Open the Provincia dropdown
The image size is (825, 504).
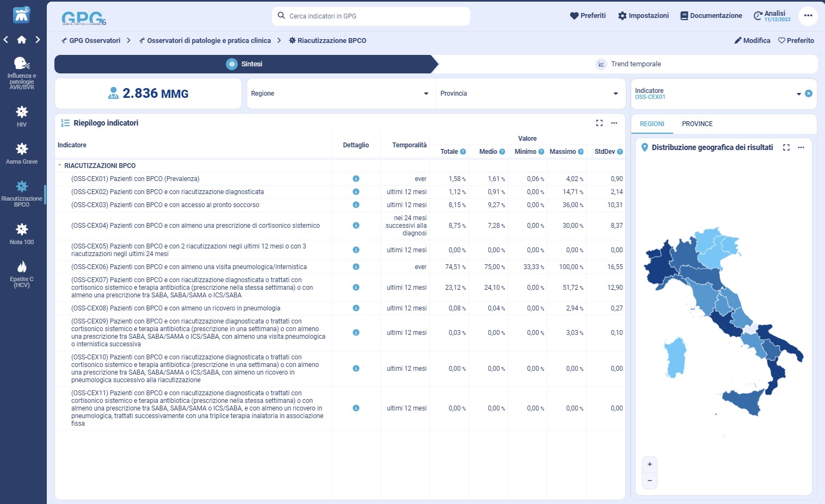529,94
